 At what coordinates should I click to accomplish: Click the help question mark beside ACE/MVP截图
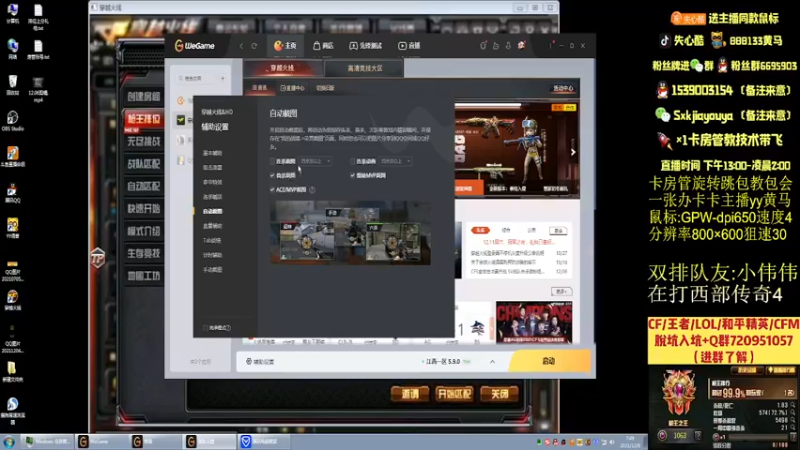pyautogui.click(x=312, y=190)
